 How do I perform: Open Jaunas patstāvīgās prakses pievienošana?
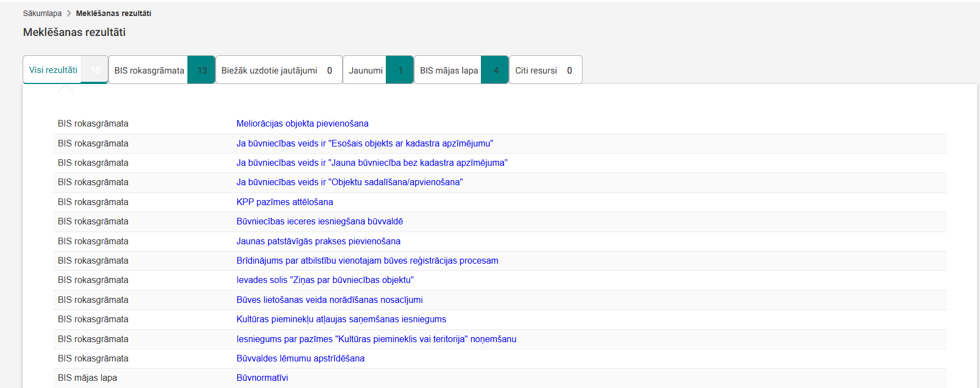318,242
